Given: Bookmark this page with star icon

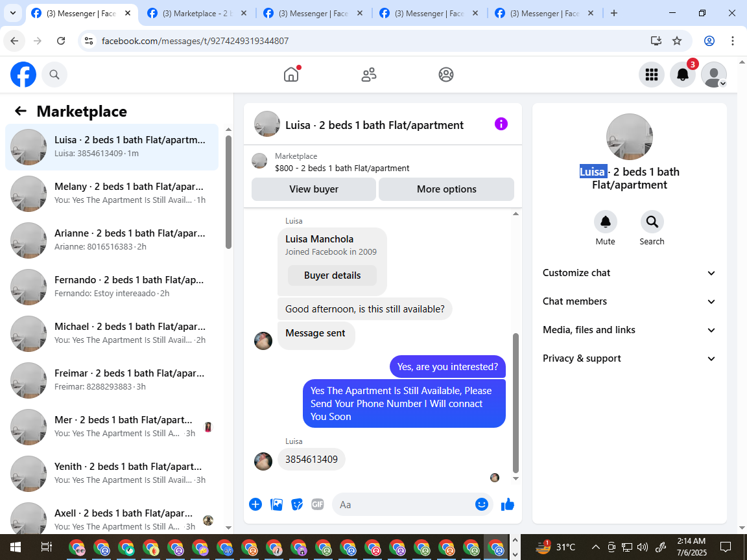Looking at the screenshot, I should point(676,41).
